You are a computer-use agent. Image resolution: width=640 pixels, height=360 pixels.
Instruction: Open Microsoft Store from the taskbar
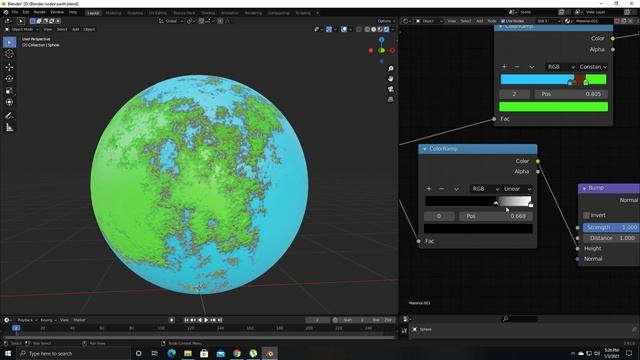[204, 353]
